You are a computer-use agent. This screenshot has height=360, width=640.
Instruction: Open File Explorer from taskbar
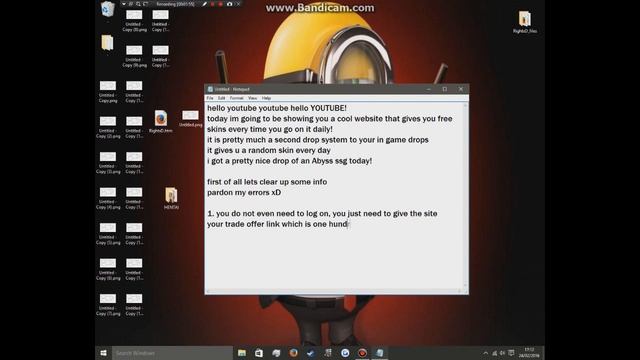[x=242, y=353]
